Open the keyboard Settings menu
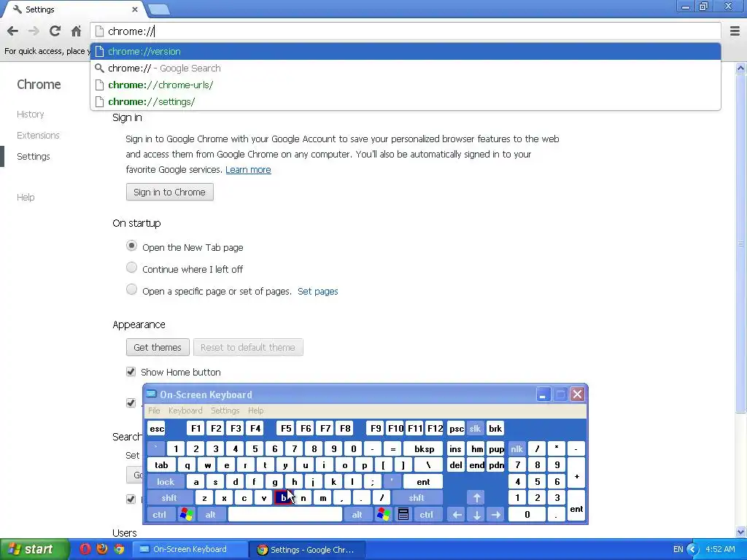 click(225, 411)
